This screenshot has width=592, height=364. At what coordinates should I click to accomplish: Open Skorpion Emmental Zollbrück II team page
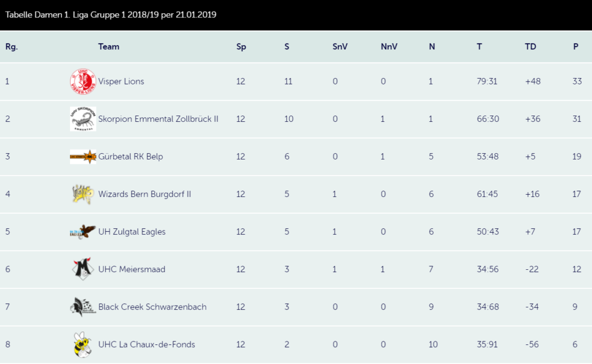pos(158,119)
